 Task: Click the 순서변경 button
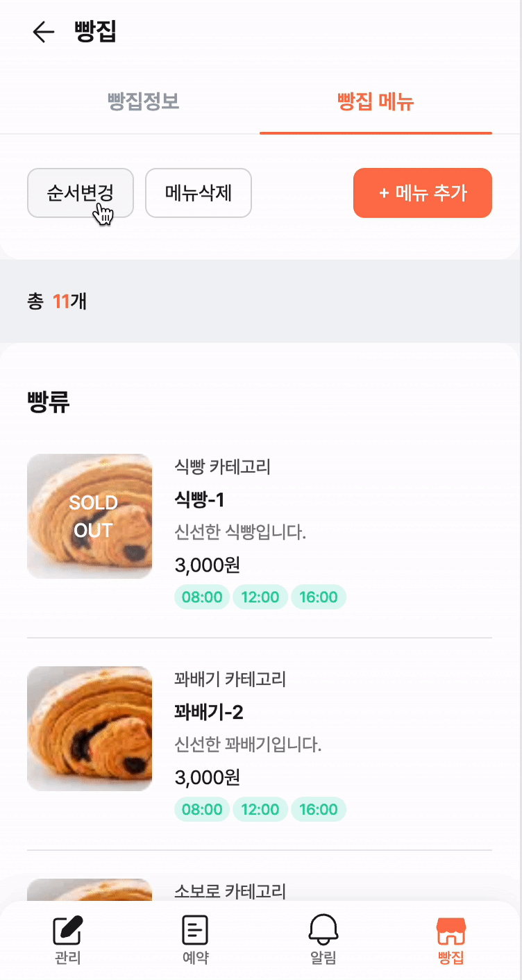[81, 192]
